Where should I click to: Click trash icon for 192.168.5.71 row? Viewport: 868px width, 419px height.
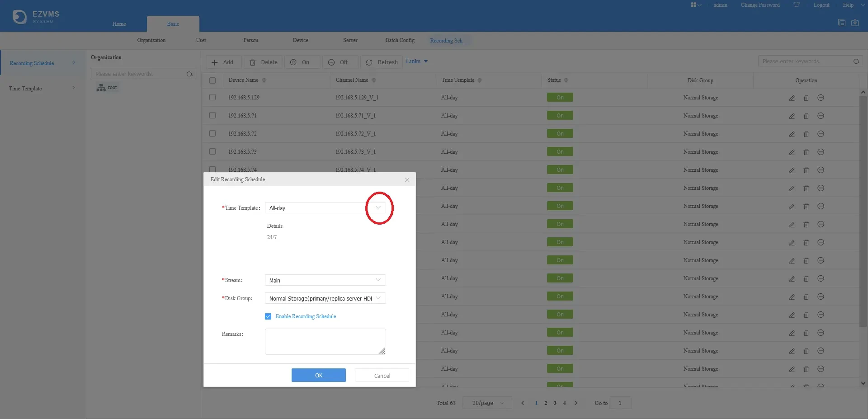[x=806, y=116]
